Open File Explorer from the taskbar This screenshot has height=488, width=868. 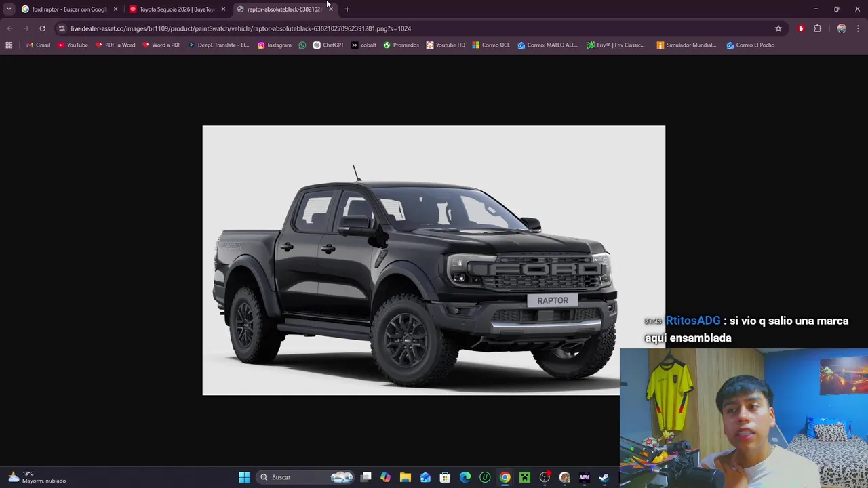pos(406,477)
